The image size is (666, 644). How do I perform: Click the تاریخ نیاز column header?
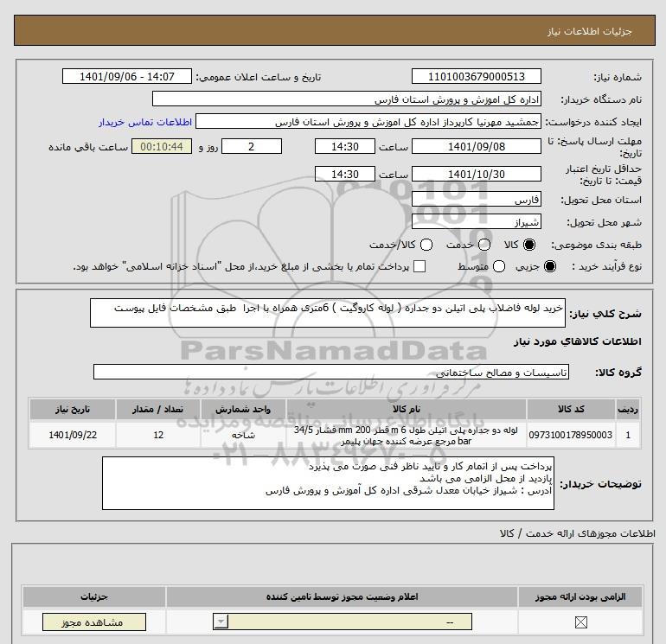tap(72, 409)
